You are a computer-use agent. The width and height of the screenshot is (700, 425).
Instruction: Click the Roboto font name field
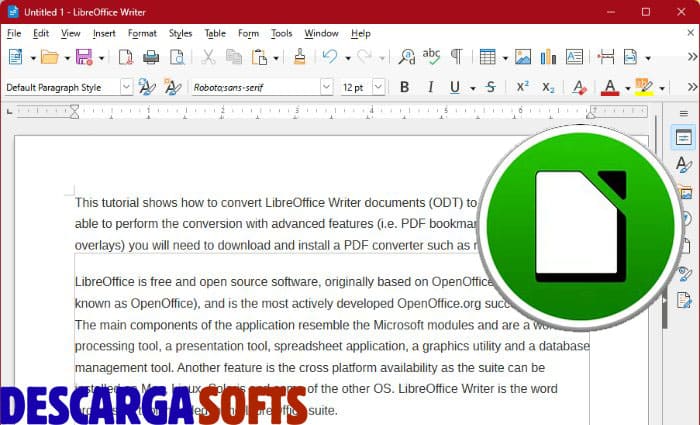(255, 87)
